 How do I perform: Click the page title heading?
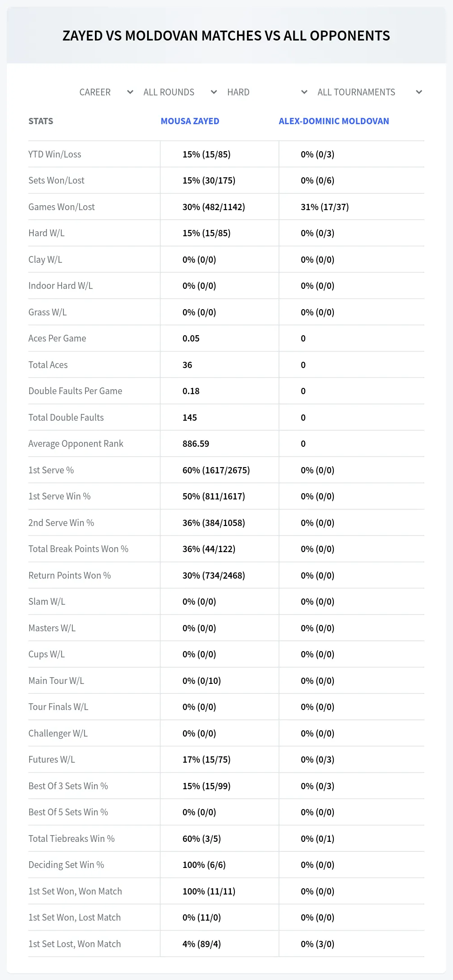pyautogui.click(x=226, y=36)
